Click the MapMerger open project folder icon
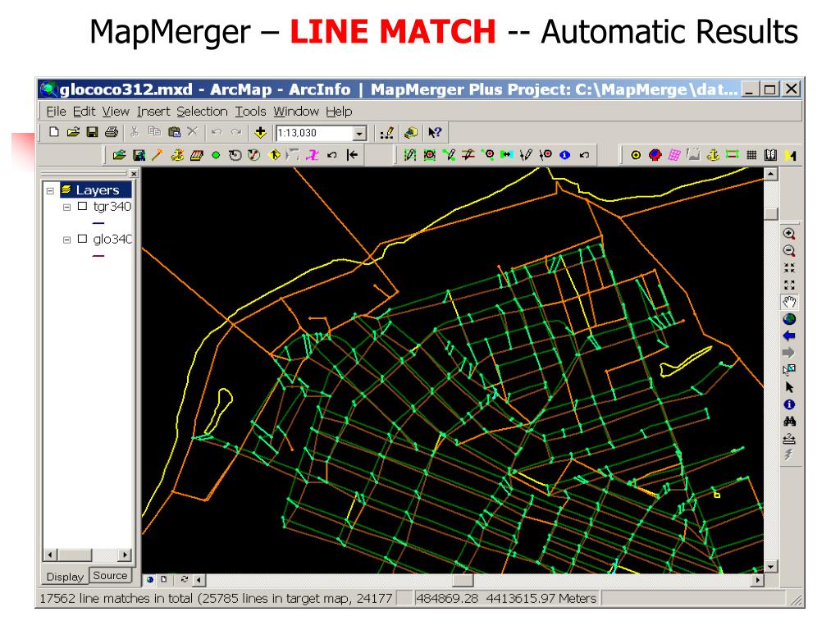 (x=119, y=155)
